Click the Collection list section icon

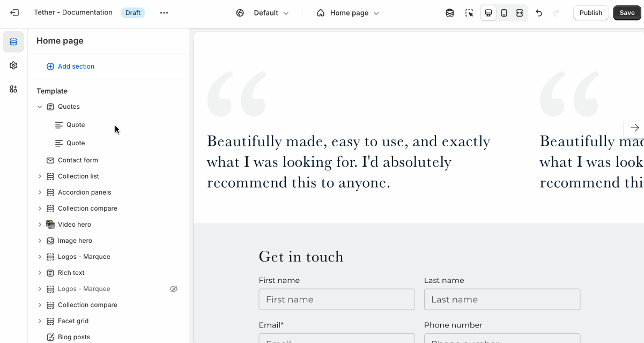(50, 176)
